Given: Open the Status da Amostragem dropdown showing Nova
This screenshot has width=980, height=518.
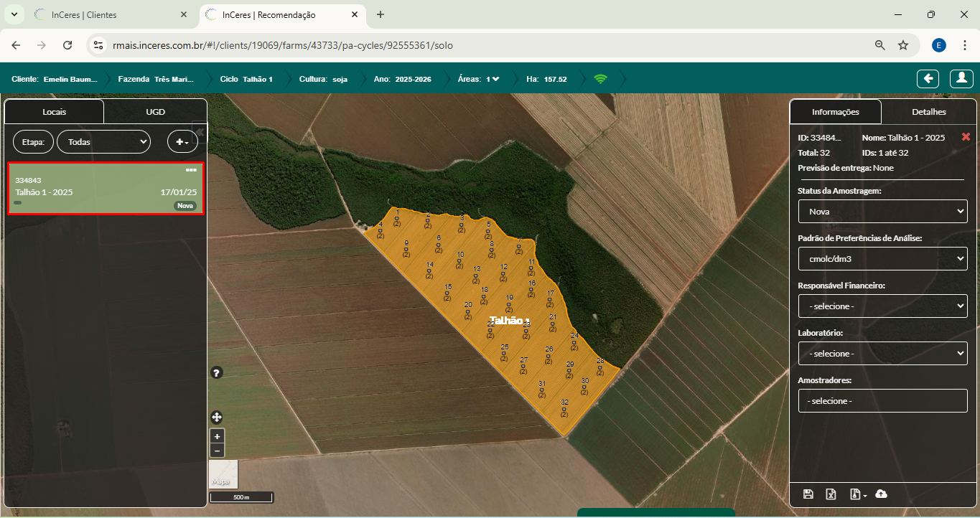Looking at the screenshot, I should click(x=882, y=212).
